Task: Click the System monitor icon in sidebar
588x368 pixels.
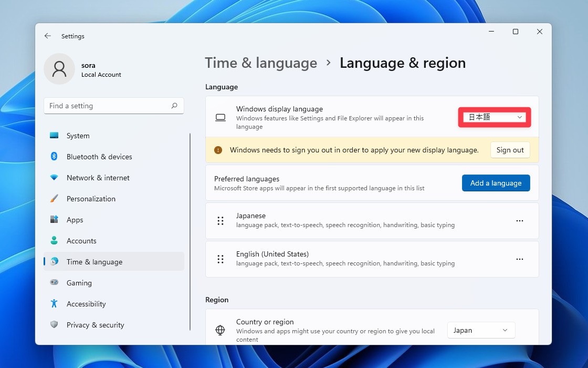Action: pyautogui.click(x=54, y=136)
